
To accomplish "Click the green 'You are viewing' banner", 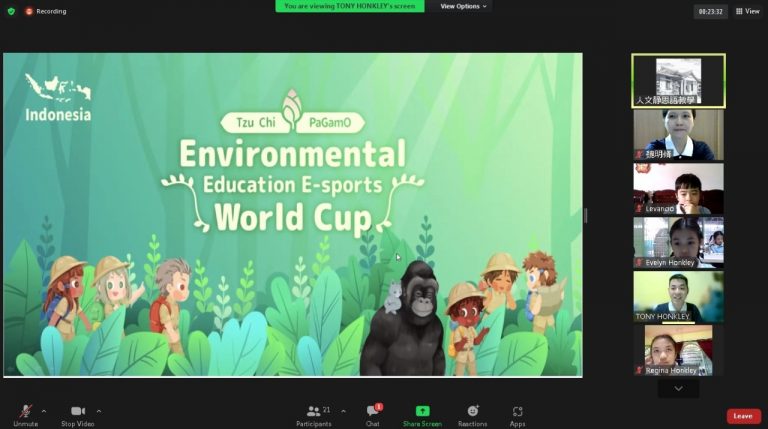I will pyautogui.click(x=350, y=6).
